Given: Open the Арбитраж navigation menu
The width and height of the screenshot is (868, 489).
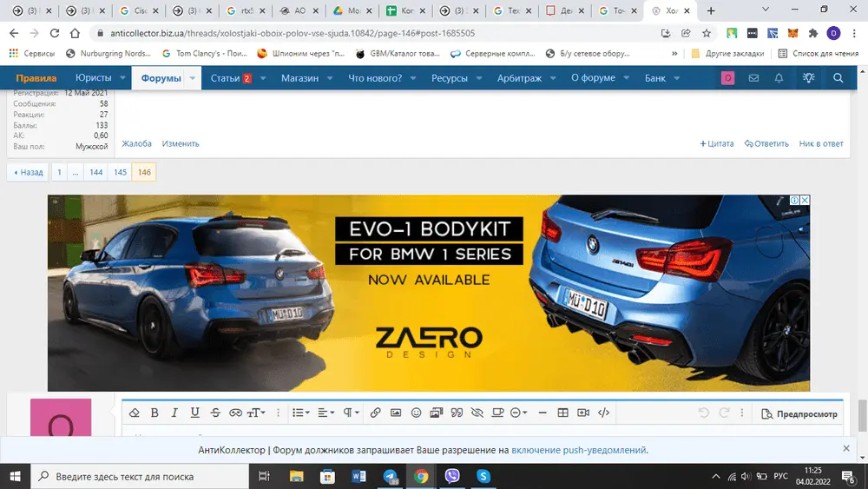Looking at the screenshot, I should coord(519,78).
